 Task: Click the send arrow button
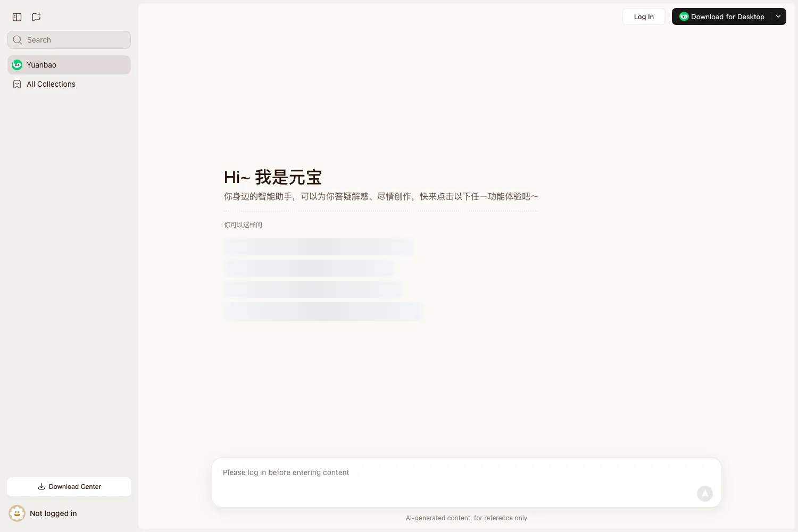click(x=705, y=494)
